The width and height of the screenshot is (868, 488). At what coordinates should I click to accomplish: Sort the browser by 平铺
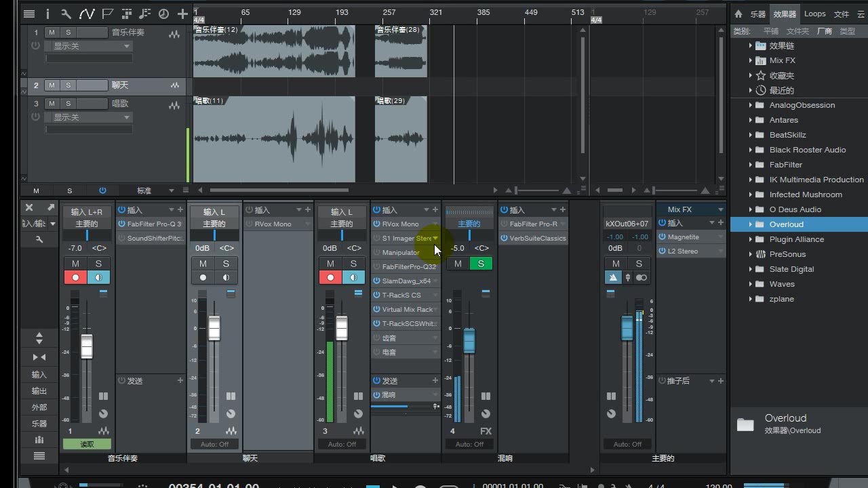[771, 31]
